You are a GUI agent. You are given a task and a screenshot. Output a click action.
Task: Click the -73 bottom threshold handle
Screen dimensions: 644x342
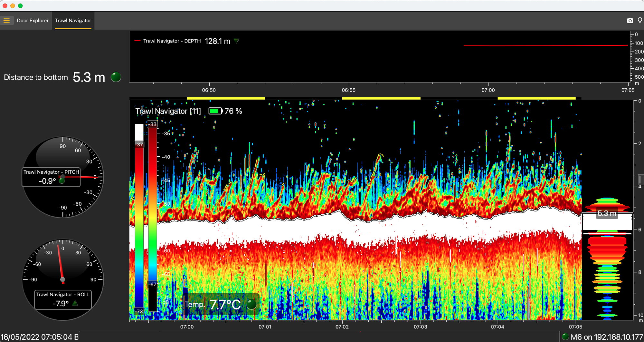coord(139,311)
